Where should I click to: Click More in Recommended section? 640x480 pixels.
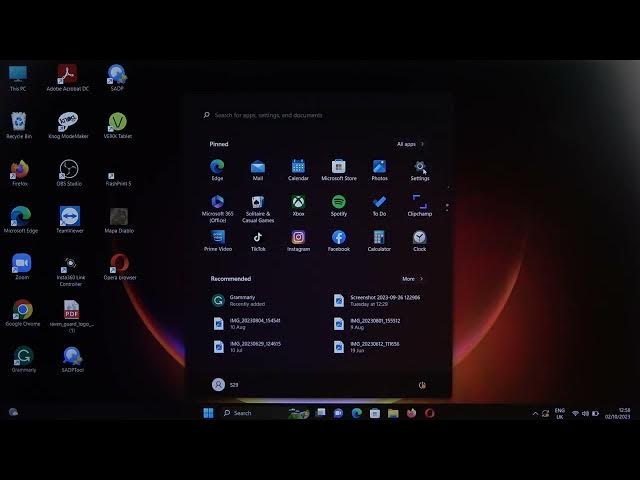(x=412, y=279)
